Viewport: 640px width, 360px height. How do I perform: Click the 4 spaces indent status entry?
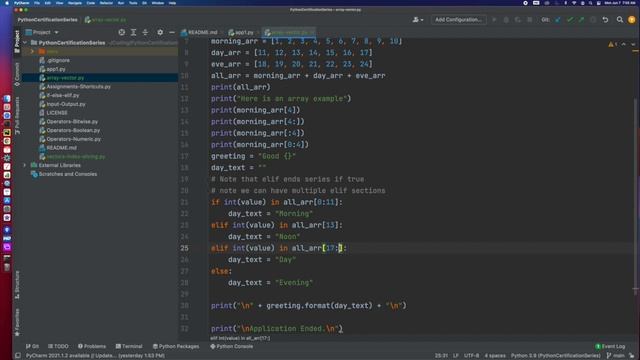tap(495, 356)
